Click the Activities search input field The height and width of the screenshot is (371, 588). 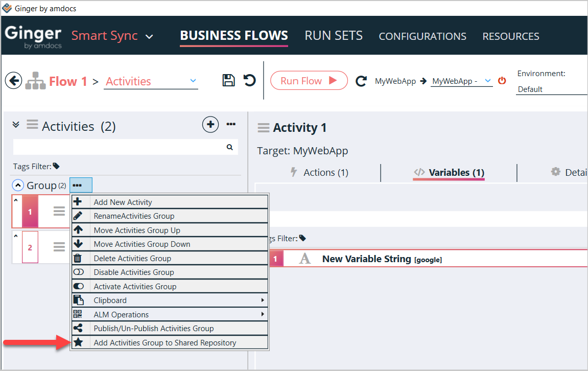[117, 147]
